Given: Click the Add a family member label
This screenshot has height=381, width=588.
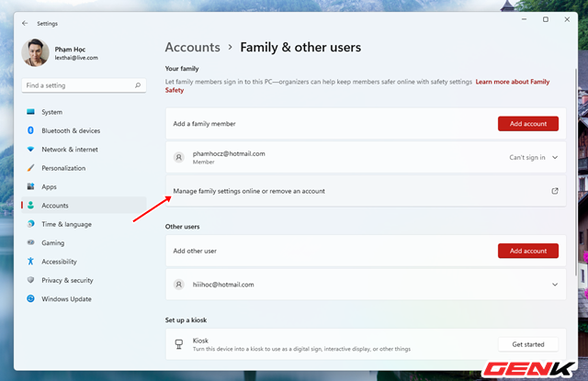Looking at the screenshot, I should pyautogui.click(x=204, y=124).
